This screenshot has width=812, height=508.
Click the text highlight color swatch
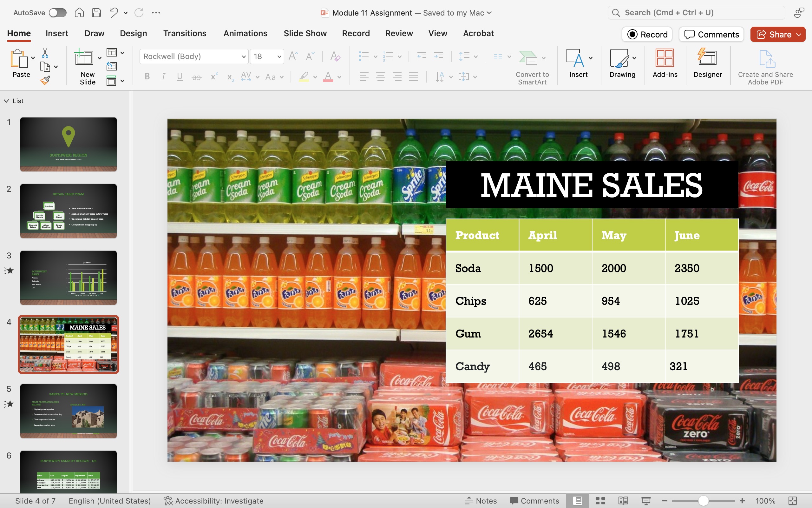(x=304, y=77)
